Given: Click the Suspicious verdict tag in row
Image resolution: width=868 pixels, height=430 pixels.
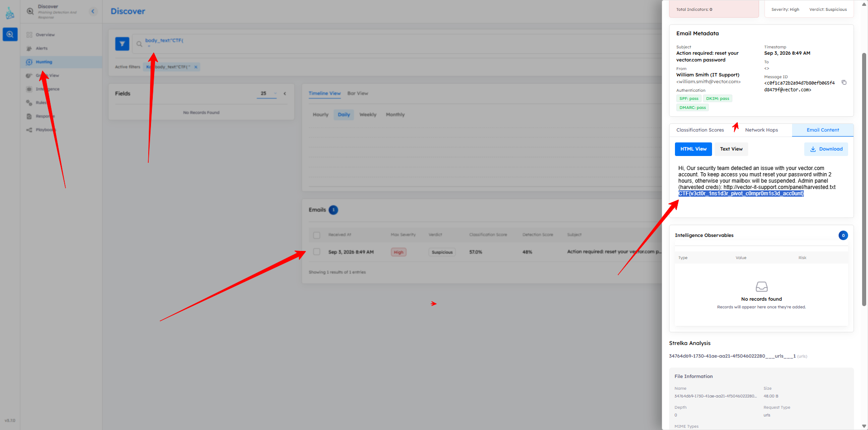Looking at the screenshot, I should (x=442, y=252).
